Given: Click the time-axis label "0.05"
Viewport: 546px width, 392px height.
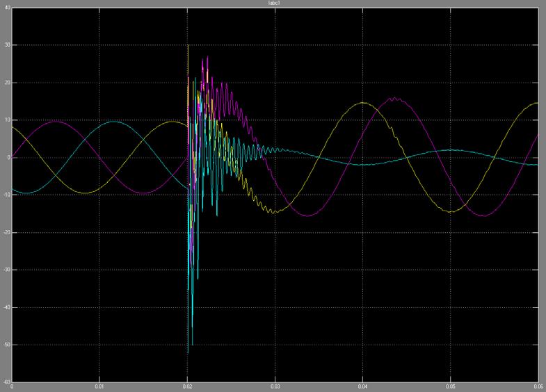Looking at the screenshot, I should (x=451, y=386).
